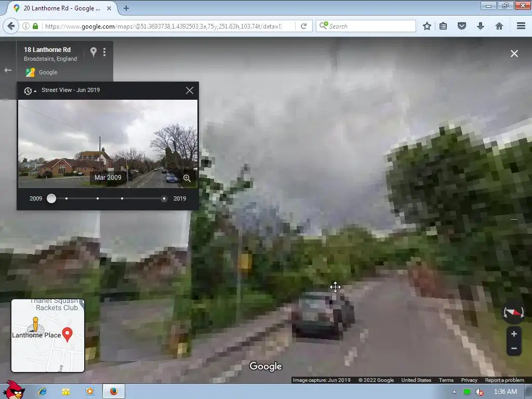Open Windows Media Player from taskbar
Image resolution: width=532 pixels, height=399 pixels.
pos(89,392)
